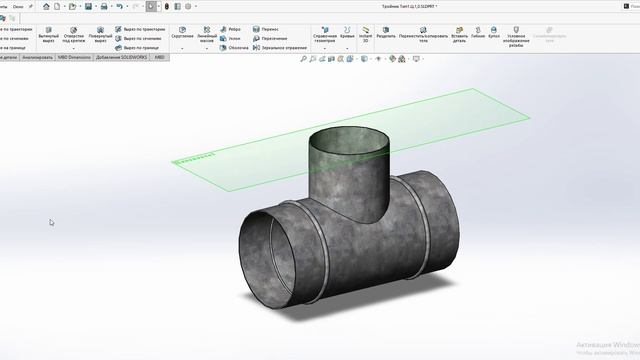
Task: Start the Скругление (Fillet) feature
Action: pos(182,33)
